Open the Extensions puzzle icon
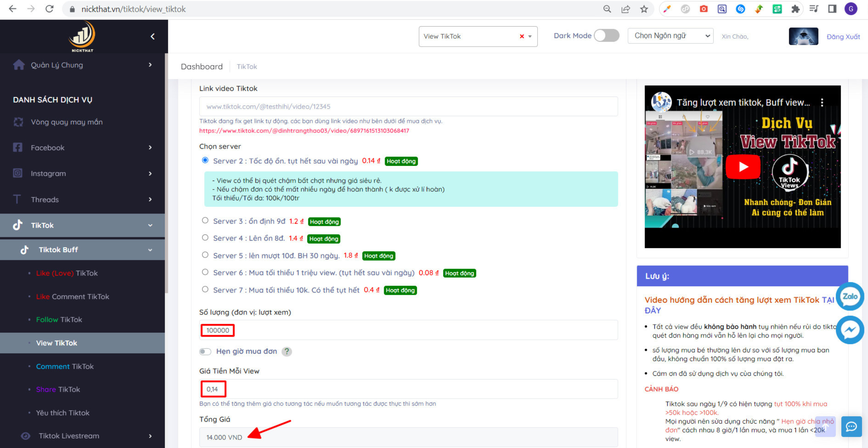This screenshot has height=448, width=868. click(x=795, y=9)
